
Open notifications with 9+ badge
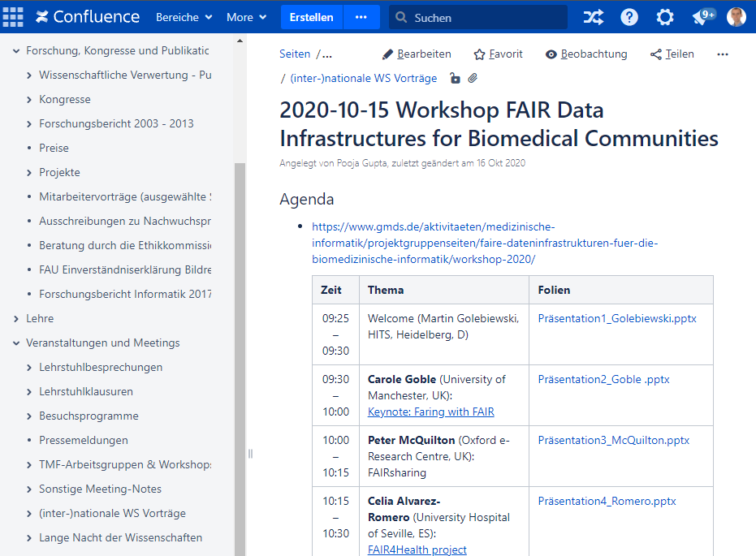(x=703, y=16)
